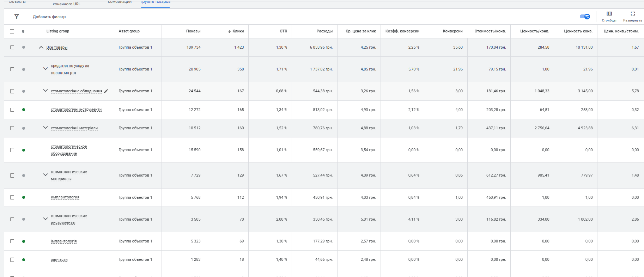Image resolution: width=644 pixels, height=277 pixels.
Task: Click the Развернуть fullscreen icon
Action: [x=632, y=14]
